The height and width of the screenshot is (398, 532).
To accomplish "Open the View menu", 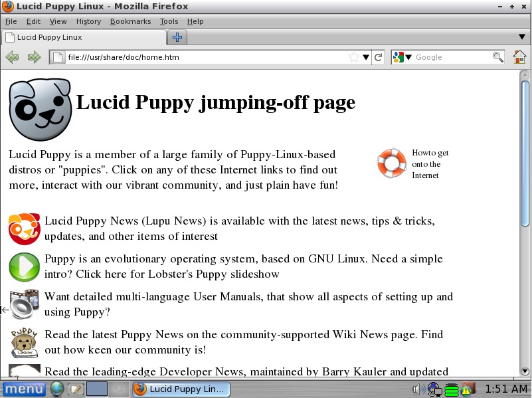I will (58, 21).
